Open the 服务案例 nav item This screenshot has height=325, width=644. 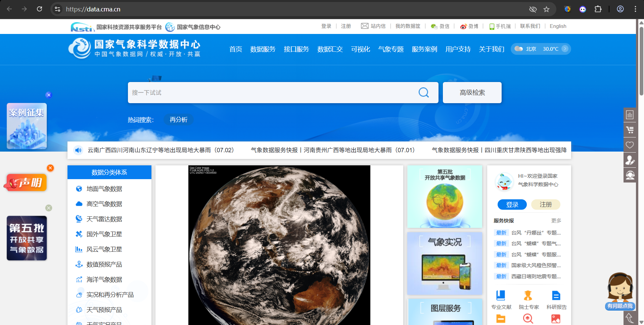tap(424, 49)
